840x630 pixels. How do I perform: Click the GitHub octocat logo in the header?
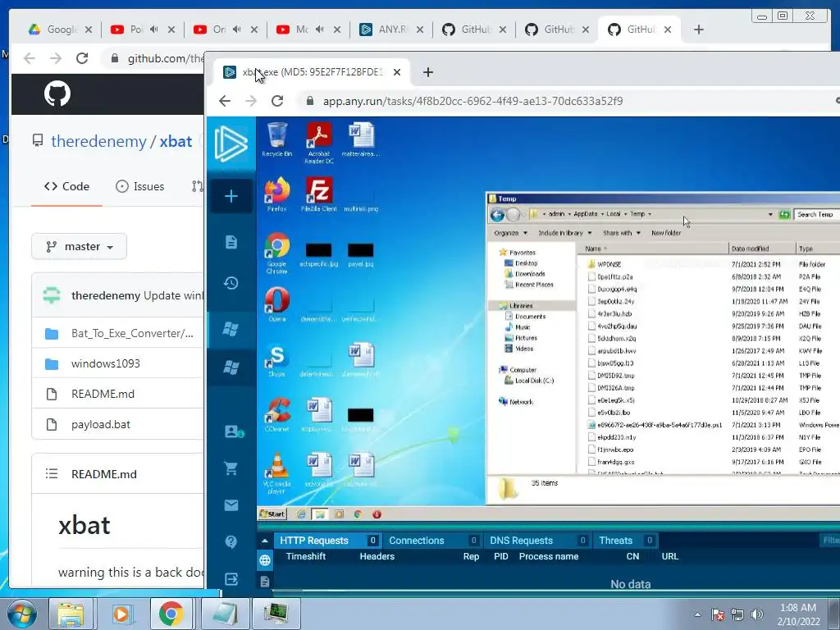coord(57,94)
